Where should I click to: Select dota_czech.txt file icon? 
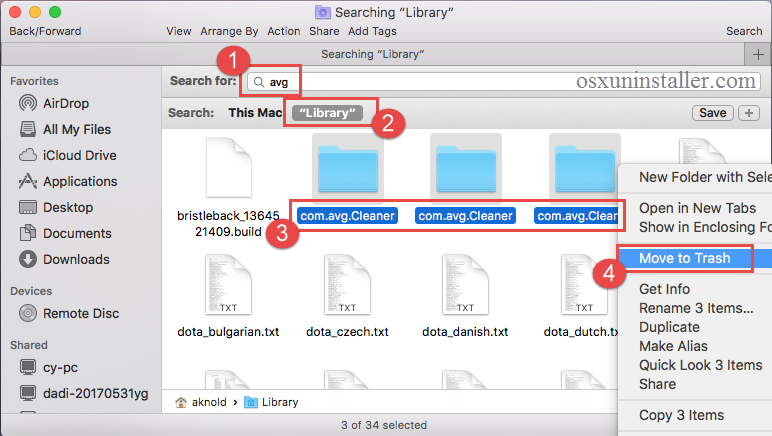[x=347, y=284]
